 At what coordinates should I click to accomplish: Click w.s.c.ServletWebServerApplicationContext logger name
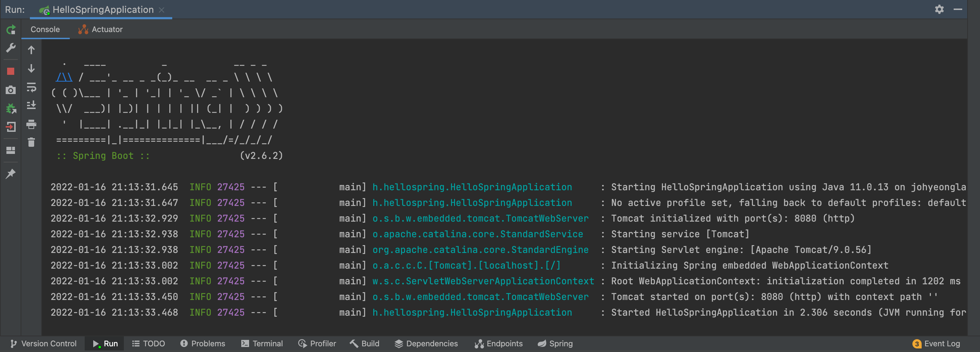[483, 281]
